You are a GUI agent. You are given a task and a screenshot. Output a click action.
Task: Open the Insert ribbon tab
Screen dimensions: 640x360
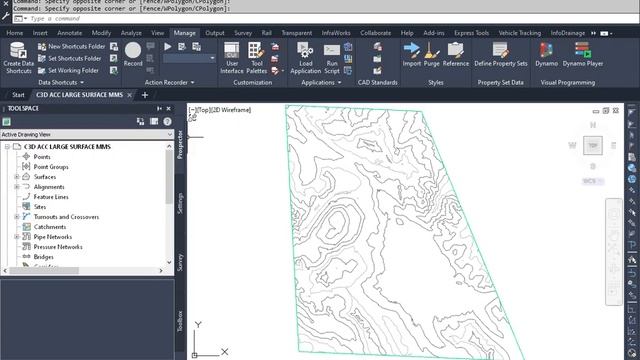point(40,33)
